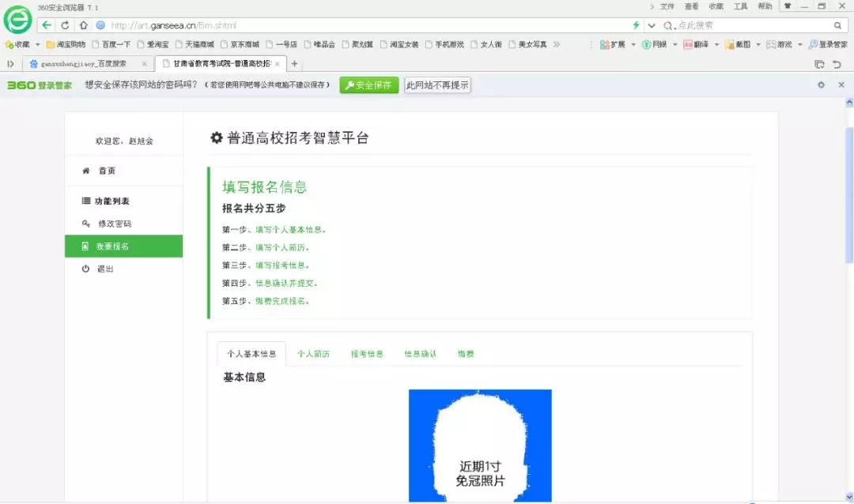Click the lightning speed mode icon
Viewport: 854px width, 504px height.
click(x=636, y=25)
